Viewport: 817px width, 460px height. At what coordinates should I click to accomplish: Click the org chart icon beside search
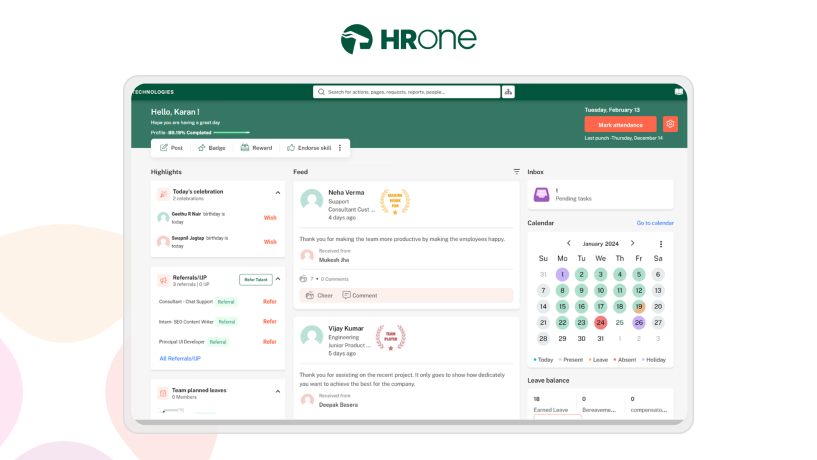[508, 92]
